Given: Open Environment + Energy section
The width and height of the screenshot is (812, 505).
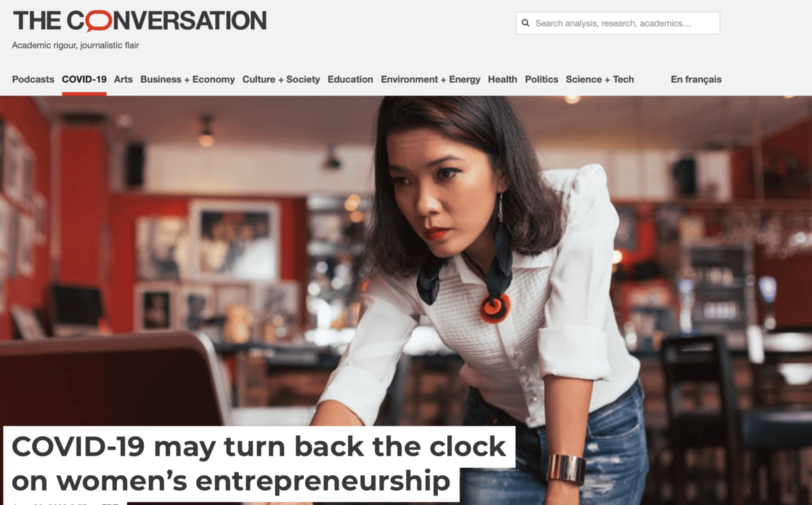Looking at the screenshot, I should coord(430,79).
